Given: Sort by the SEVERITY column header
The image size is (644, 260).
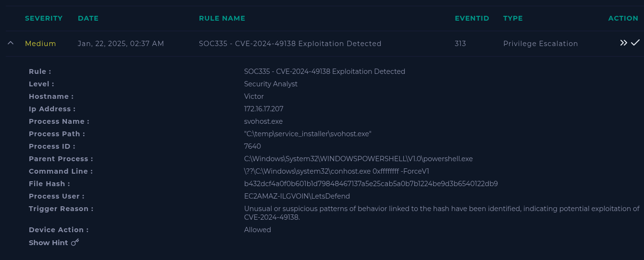Looking at the screenshot, I should coord(44,18).
